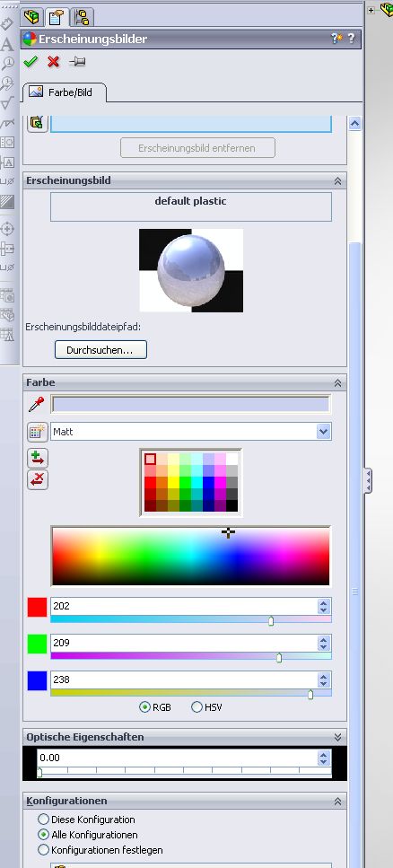Select the HSV radio button
393x868 pixels.
196,707
